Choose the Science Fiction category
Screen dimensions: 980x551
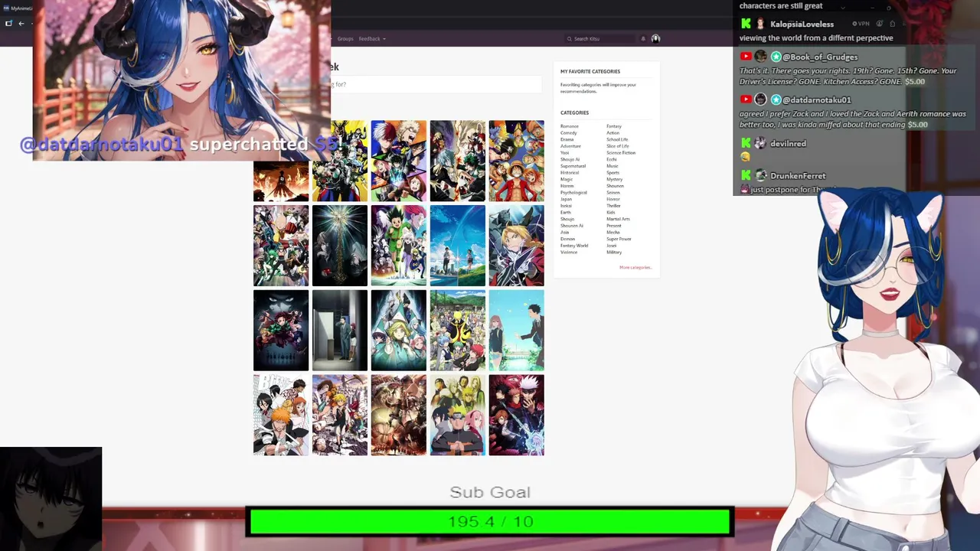pyautogui.click(x=621, y=153)
